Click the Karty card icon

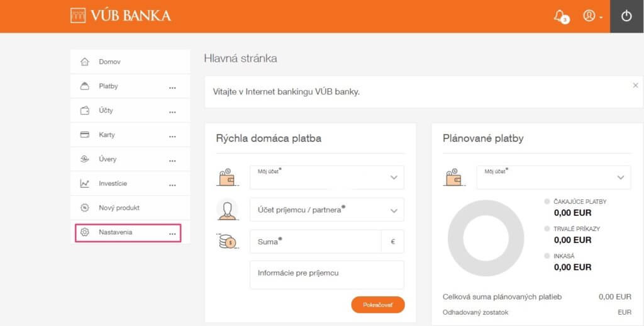85,135
